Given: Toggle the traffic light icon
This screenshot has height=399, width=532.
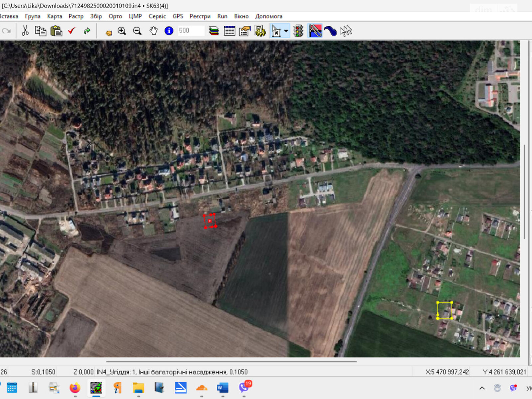Looking at the screenshot, I should 298,31.
